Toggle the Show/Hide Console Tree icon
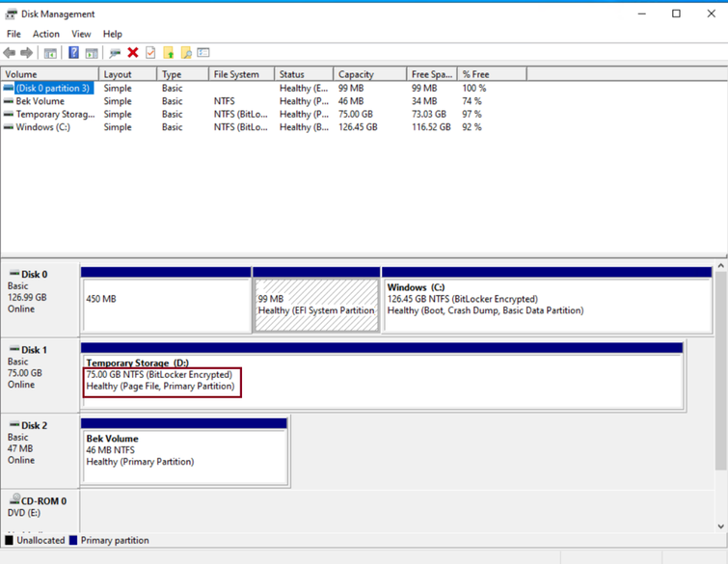 click(50, 53)
